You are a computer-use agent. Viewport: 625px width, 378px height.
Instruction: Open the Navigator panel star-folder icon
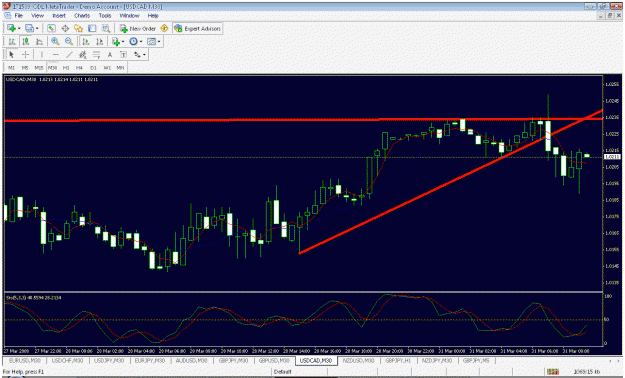click(79, 28)
